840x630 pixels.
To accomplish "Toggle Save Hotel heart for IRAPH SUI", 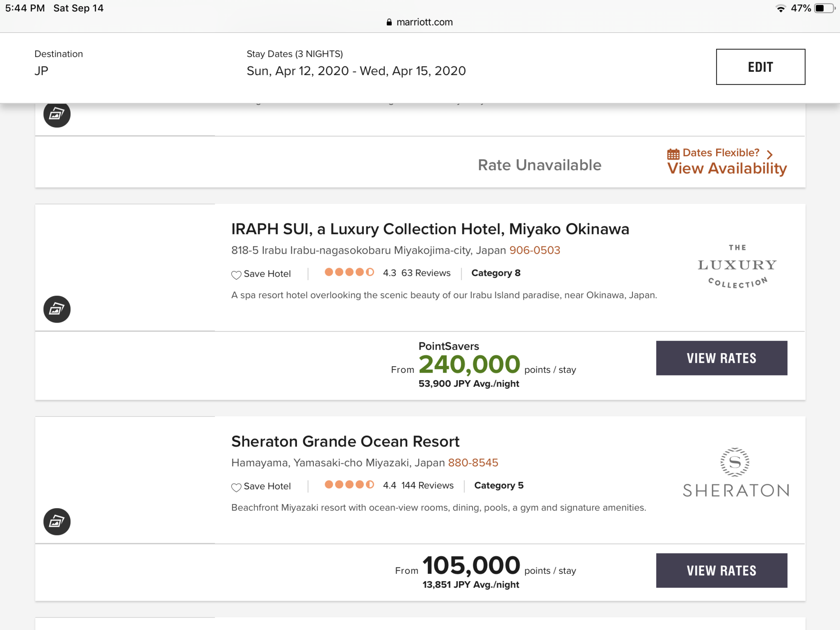I will point(236,275).
